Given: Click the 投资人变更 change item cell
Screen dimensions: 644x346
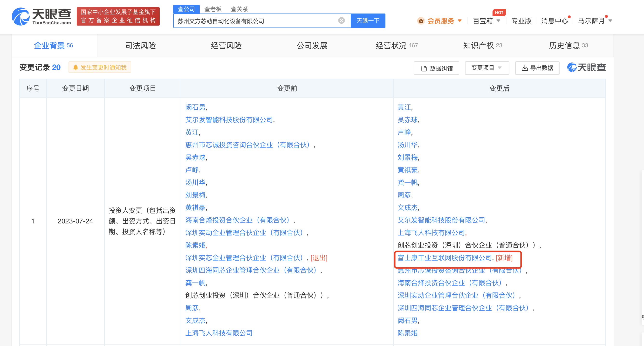Looking at the screenshot, I should (142, 221).
